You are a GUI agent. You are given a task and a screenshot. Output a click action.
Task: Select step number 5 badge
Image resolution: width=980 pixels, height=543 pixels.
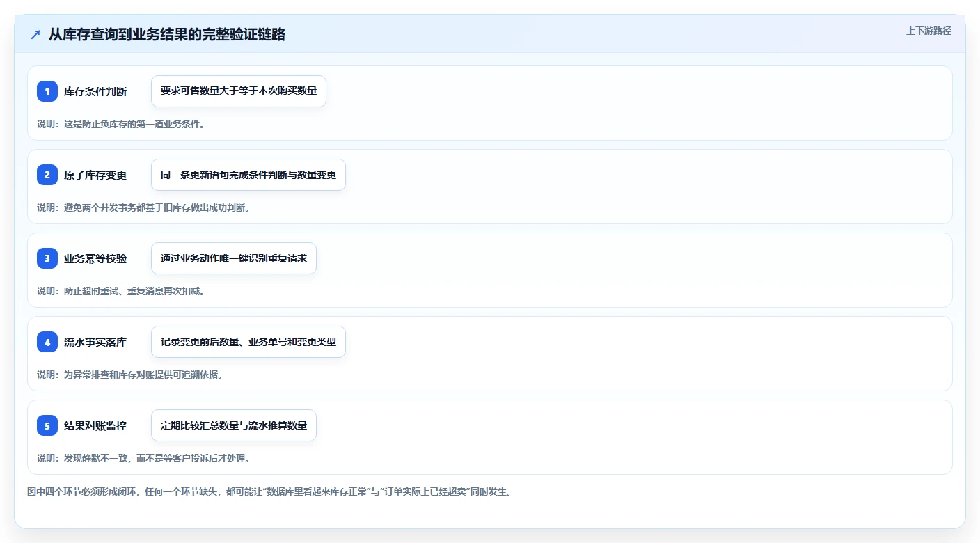(47, 425)
